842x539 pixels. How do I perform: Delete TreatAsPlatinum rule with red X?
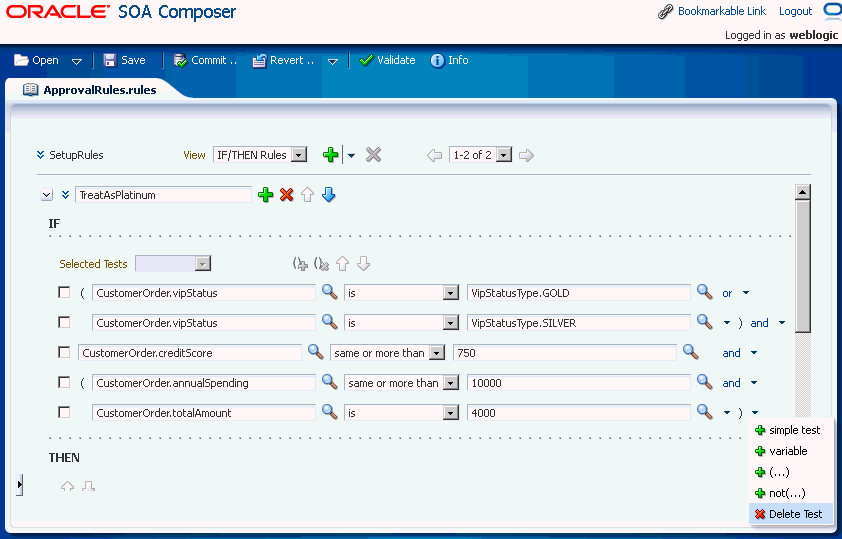point(287,195)
